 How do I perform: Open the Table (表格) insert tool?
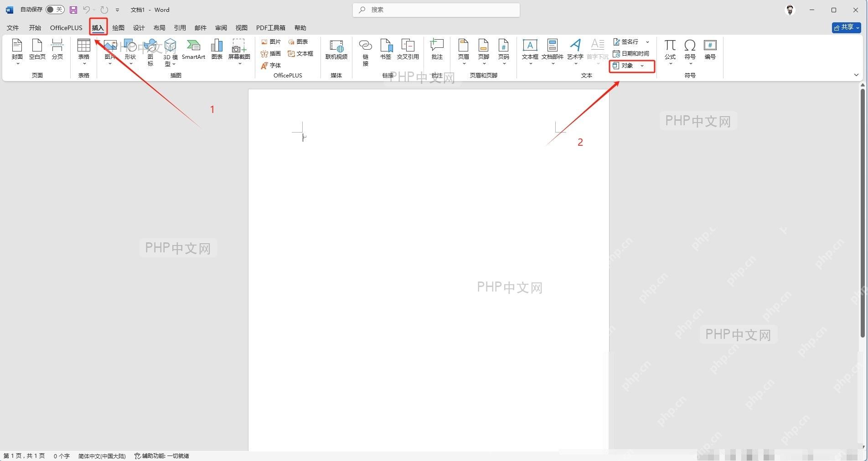[84, 51]
